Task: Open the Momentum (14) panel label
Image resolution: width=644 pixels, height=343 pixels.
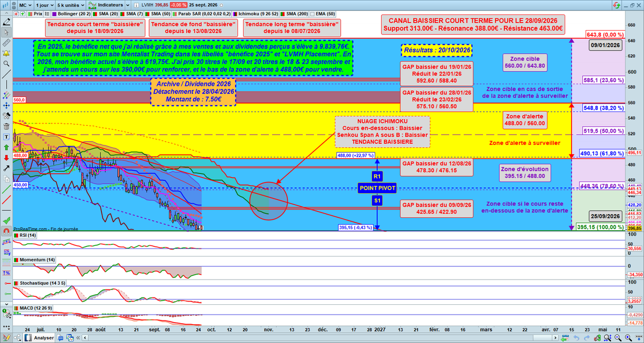Action: click(35, 260)
